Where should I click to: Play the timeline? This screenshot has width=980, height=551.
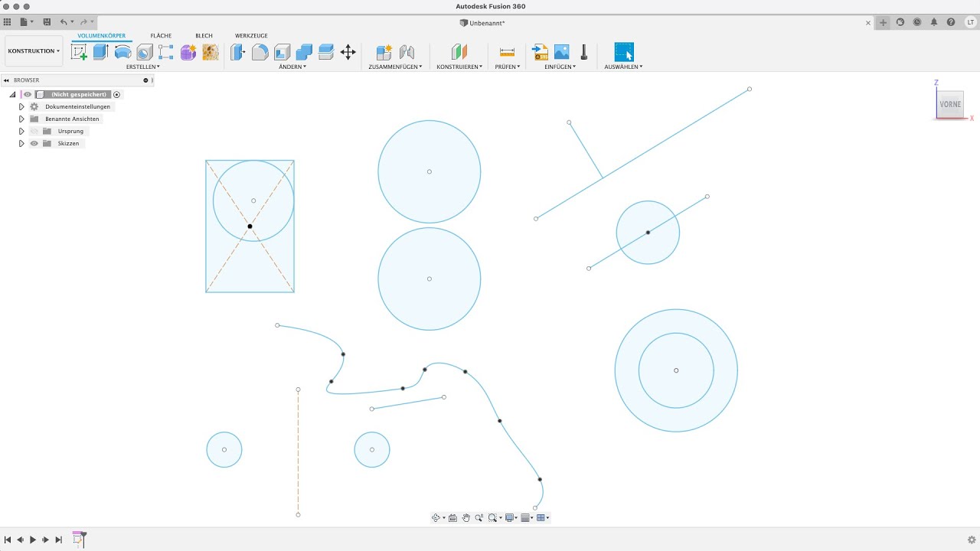coord(33,540)
